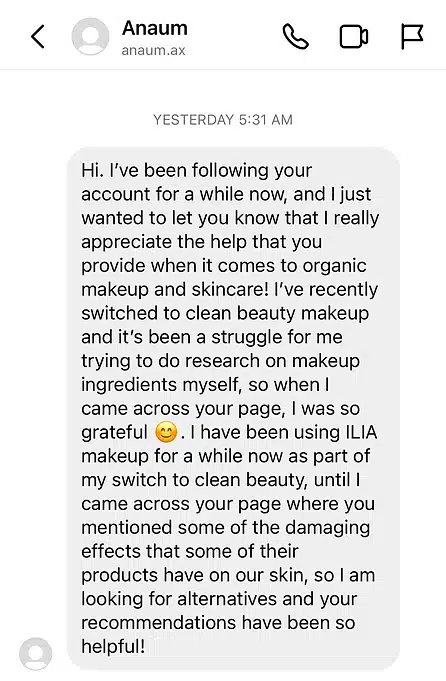This screenshot has height=681, width=446.
Task: Tap the smiling emoji in the message
Action: coord(166,433)
